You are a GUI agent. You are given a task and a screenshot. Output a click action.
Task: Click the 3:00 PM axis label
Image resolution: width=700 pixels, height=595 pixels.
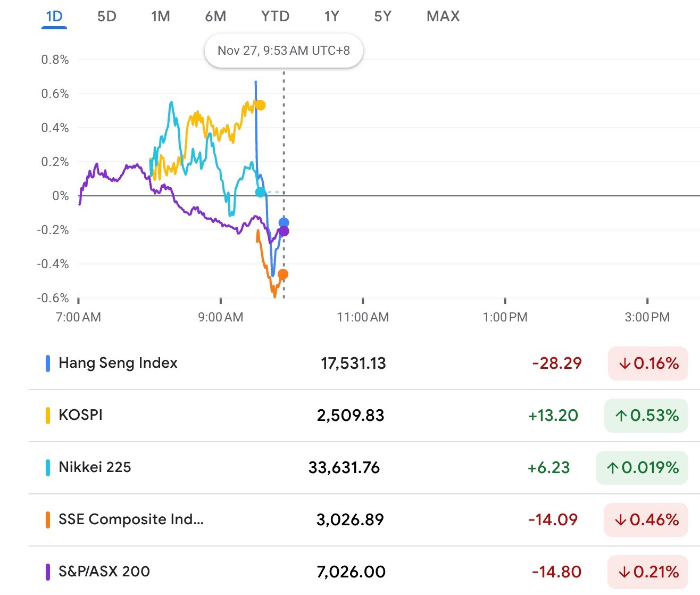click(647, 318)
